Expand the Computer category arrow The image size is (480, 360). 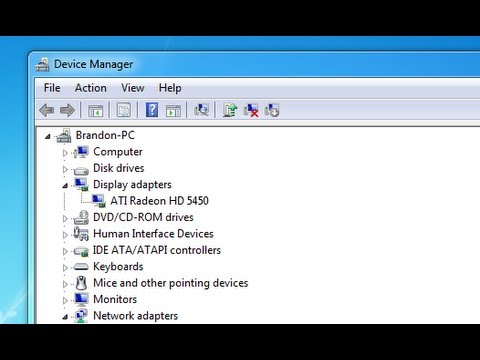65,153
